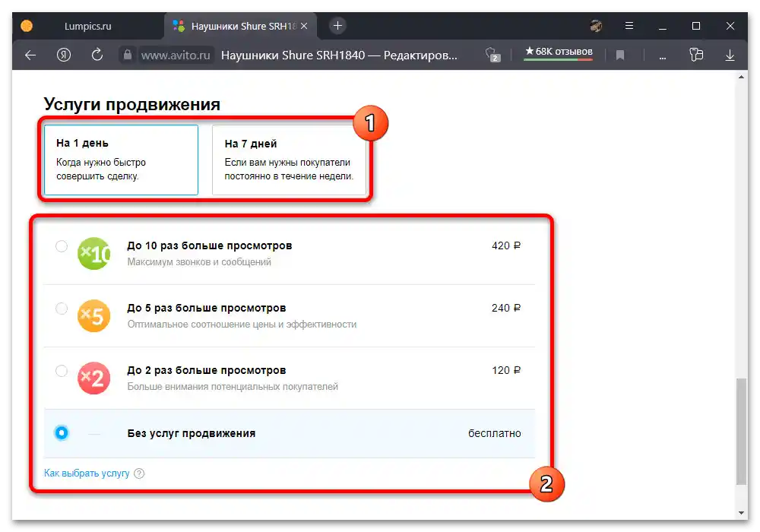The width and height of the screenshot is (760, 532).
Task: Click the Оптимальное соотношение цены и эффективности text
Action: (242, 325)
